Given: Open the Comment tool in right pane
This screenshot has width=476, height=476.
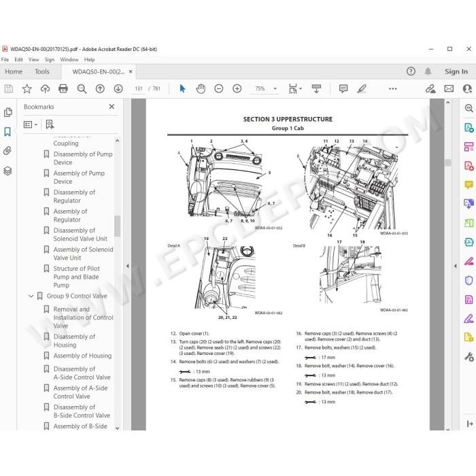Looking at the screenshot, I should [x=469, y=184].
